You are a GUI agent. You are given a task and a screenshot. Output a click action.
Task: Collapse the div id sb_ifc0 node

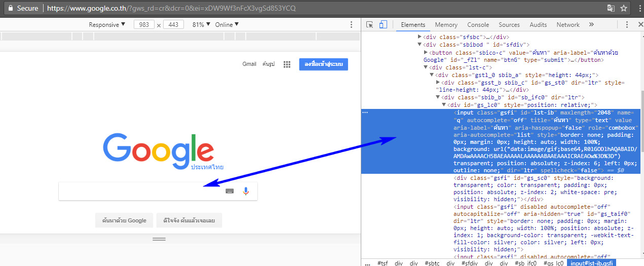point(438,97)
